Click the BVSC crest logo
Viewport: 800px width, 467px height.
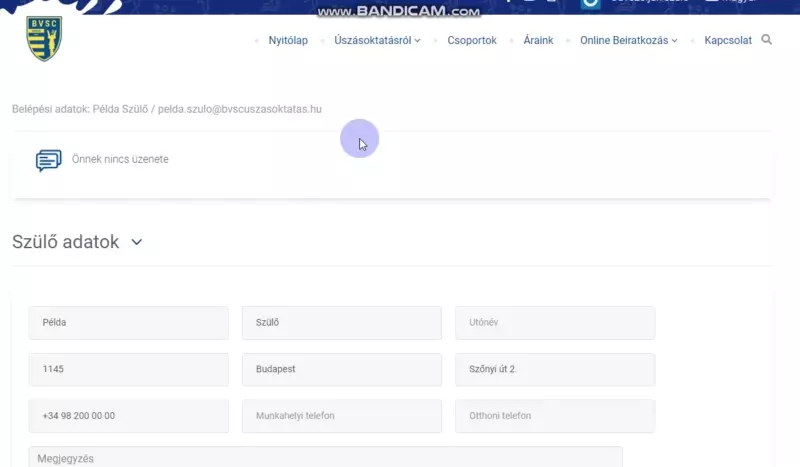tap(44, 40)
